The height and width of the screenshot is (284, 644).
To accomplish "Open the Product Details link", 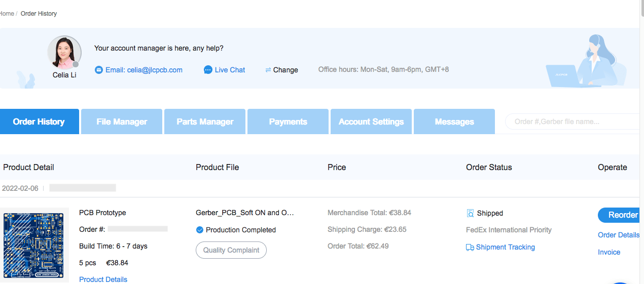I will click(x=103, y=279).
